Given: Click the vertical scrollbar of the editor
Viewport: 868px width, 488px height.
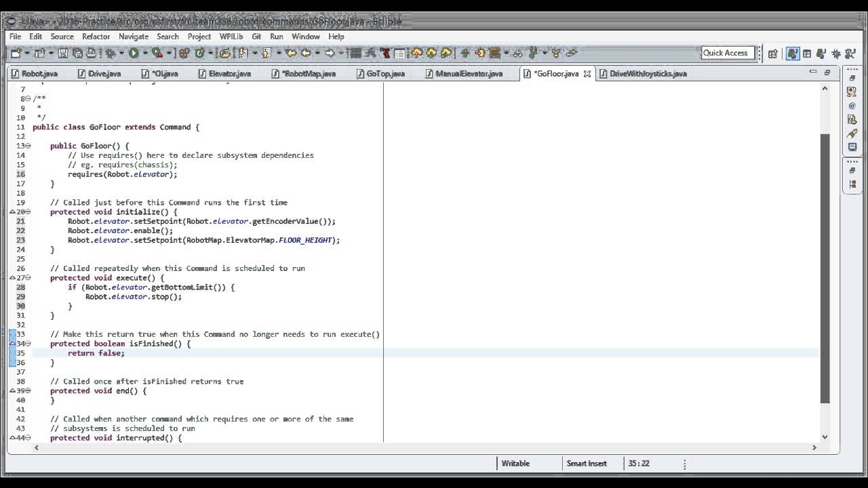Looking at the screenshot, I should [x=825, y=268].
